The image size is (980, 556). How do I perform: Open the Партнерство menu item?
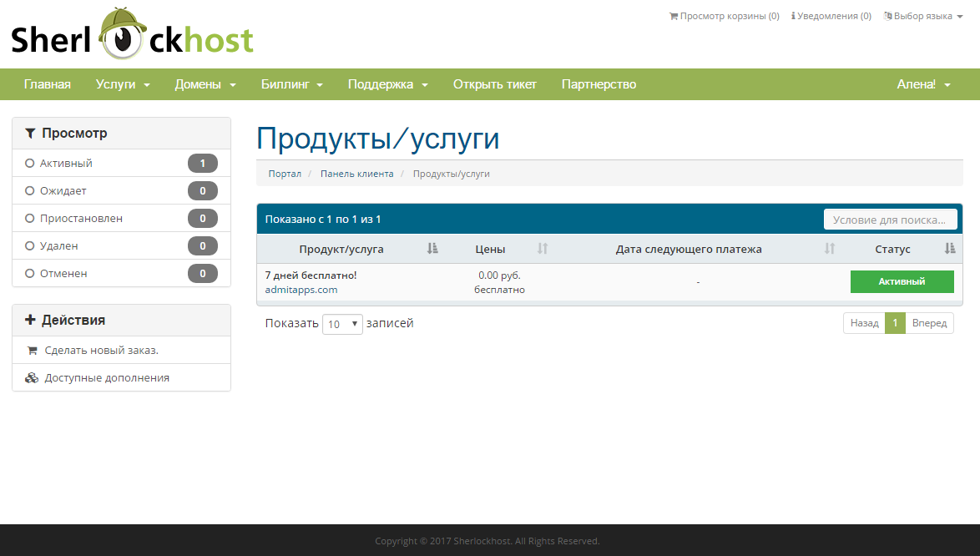point(599,84)
